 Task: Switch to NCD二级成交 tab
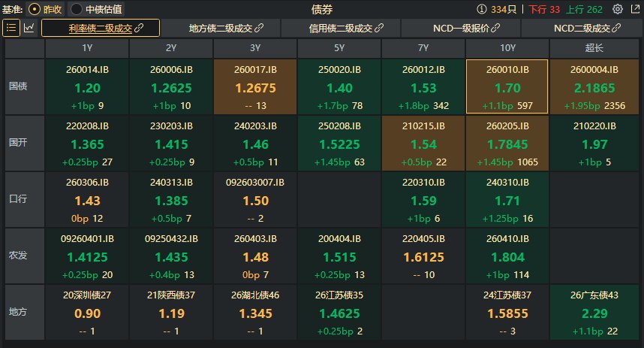pyautogui.click(x=582, y=28)
